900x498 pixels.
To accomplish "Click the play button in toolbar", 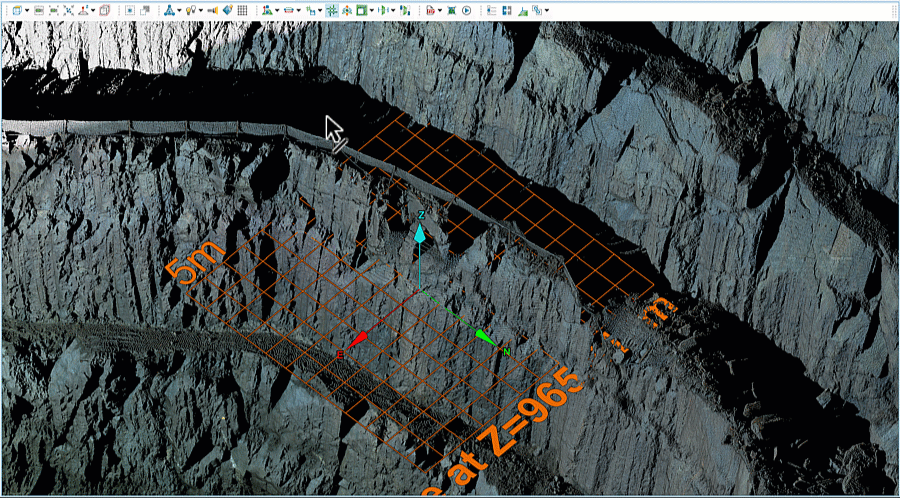I will (x=466, y=10).
